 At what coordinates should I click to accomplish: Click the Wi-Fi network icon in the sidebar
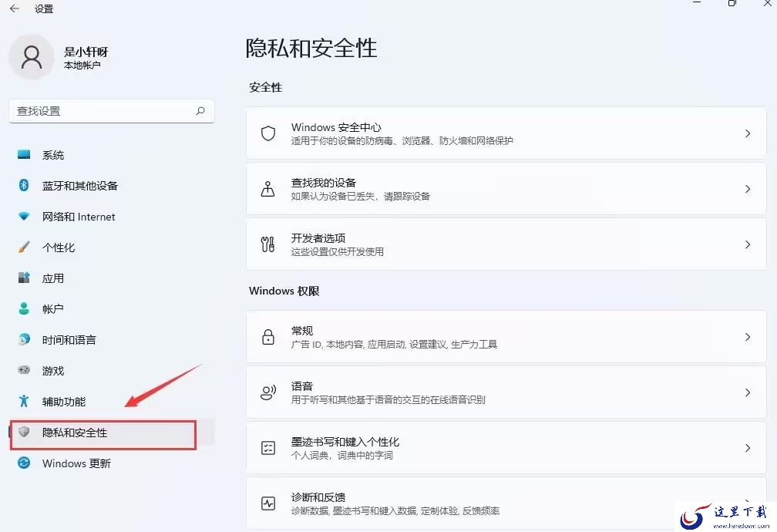24,216
